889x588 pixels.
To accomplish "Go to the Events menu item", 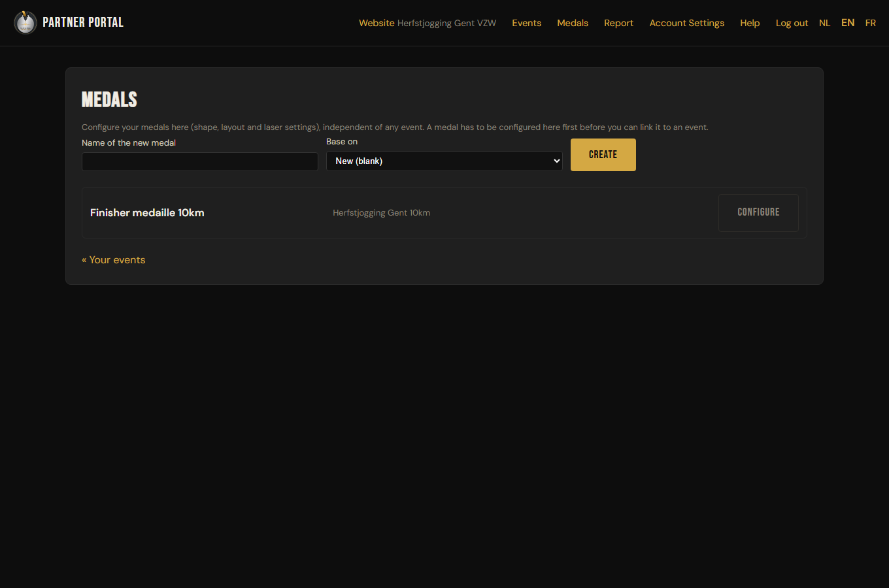I will click(x=526, y=23).
